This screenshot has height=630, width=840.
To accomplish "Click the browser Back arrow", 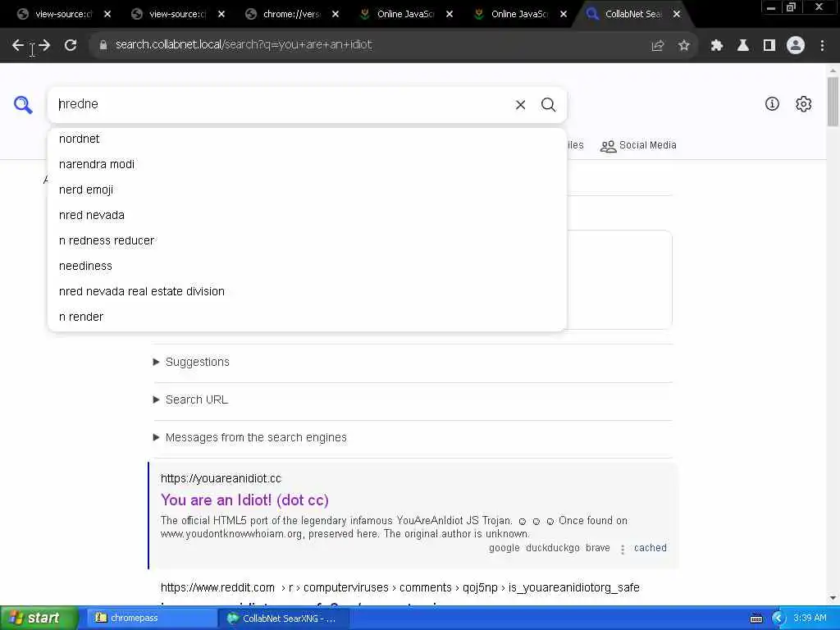I will pos(18,46).
